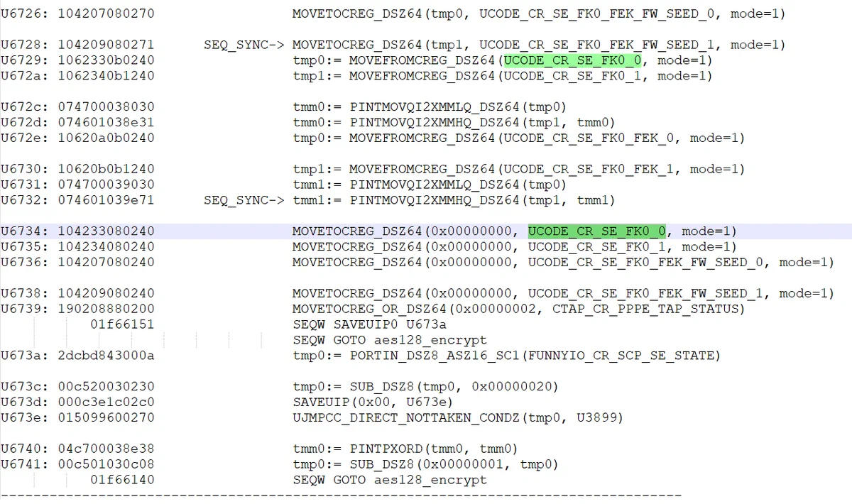Image resolution: width=852 pixels, height=504 pixels.
Task: Click address label U673c
Action: click(x=25, y=387)
